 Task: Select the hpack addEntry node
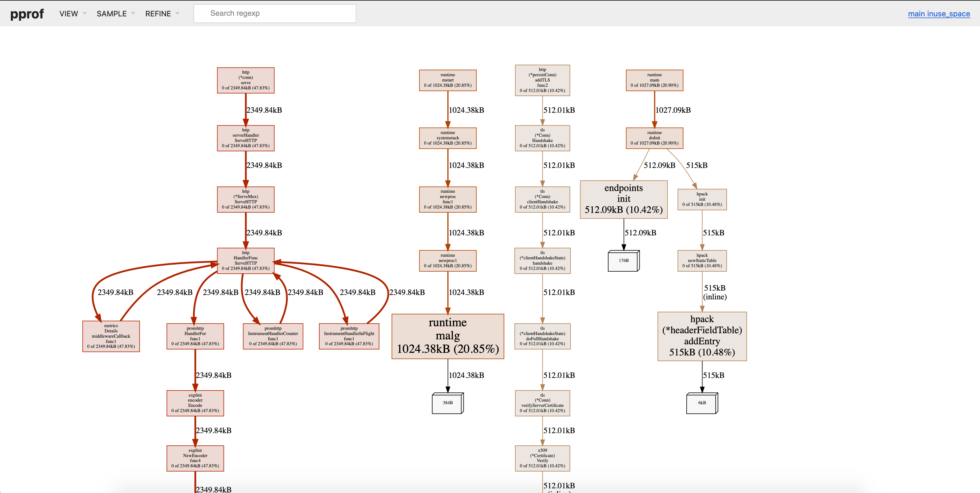pos(702,336)
